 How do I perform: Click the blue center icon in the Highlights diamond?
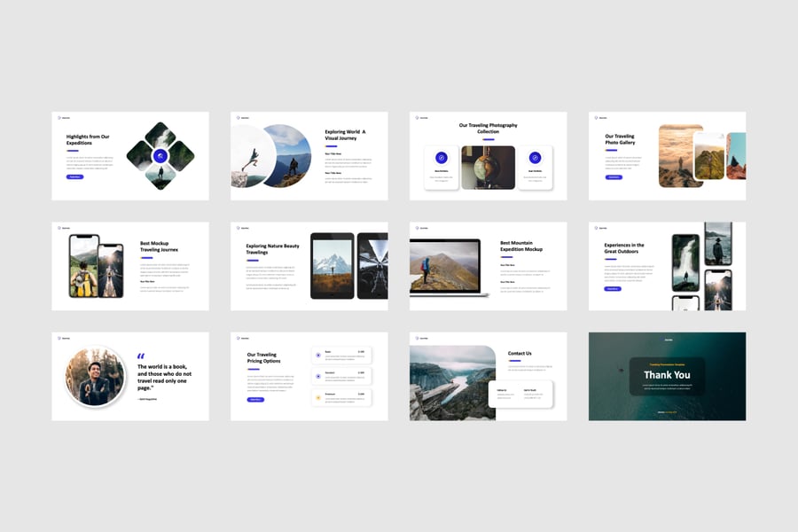(160, 156)
